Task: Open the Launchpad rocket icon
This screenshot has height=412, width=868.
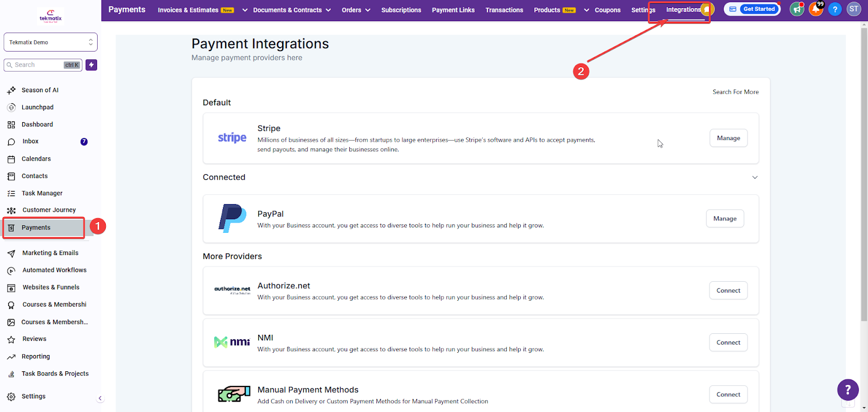Action: (11, 107)
